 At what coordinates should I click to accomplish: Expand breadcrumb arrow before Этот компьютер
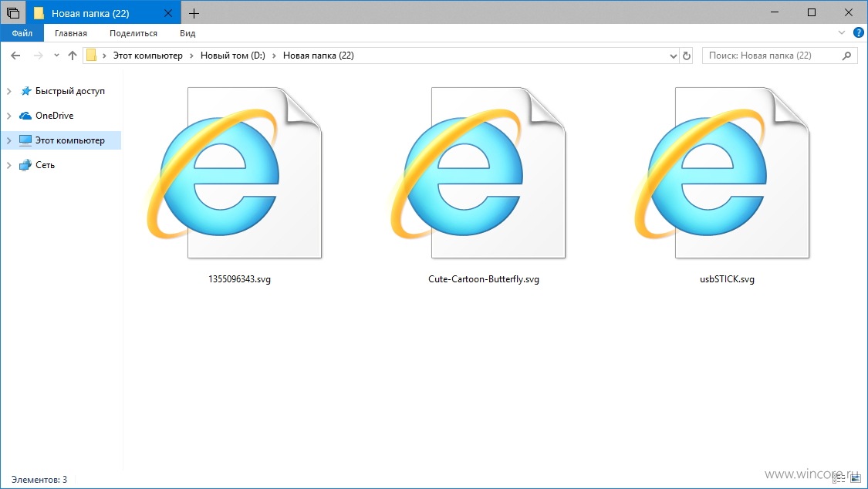coord(104,56)
